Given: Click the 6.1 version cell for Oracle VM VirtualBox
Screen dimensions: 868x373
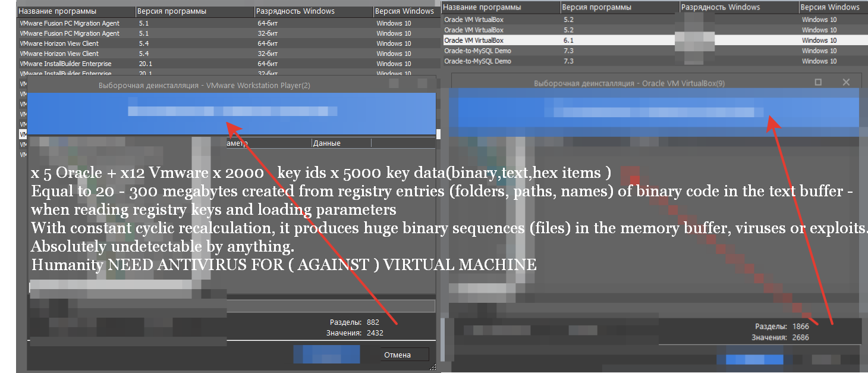Looking at the screenshot, I should point(568,40).
